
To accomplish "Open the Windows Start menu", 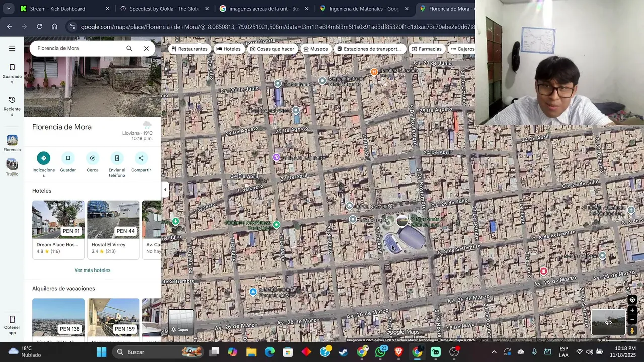I will click(101, 352).
